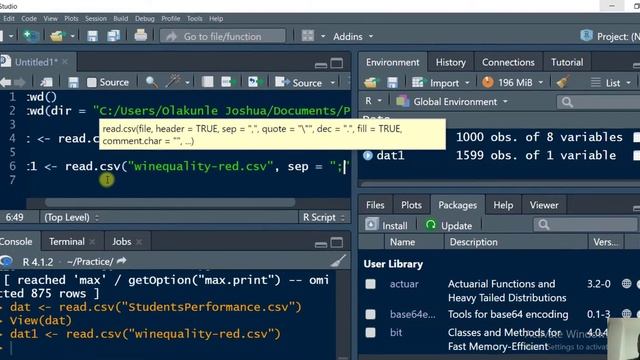
Task: Expand dat1 data object arrow
Action: [368, 156]
